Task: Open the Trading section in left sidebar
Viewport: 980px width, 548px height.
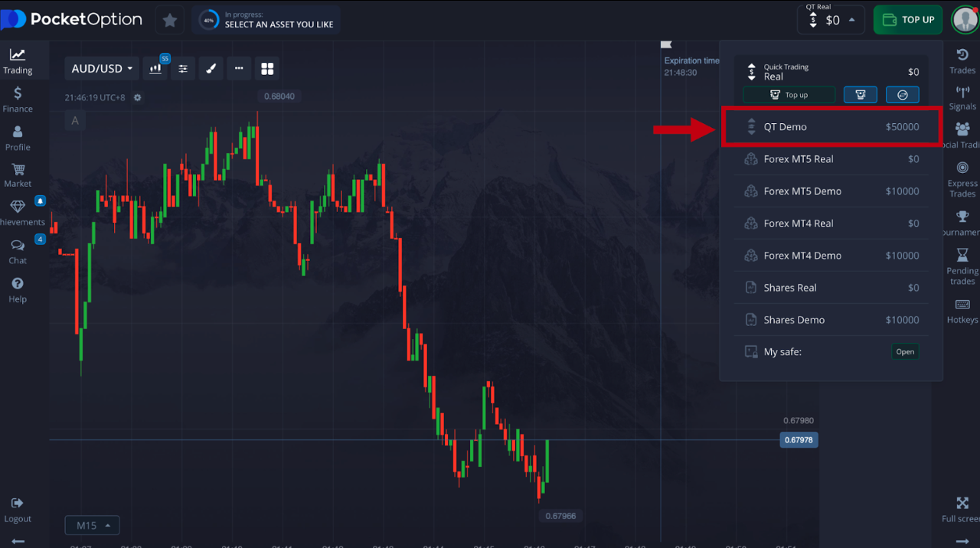Action: point(18,61)
